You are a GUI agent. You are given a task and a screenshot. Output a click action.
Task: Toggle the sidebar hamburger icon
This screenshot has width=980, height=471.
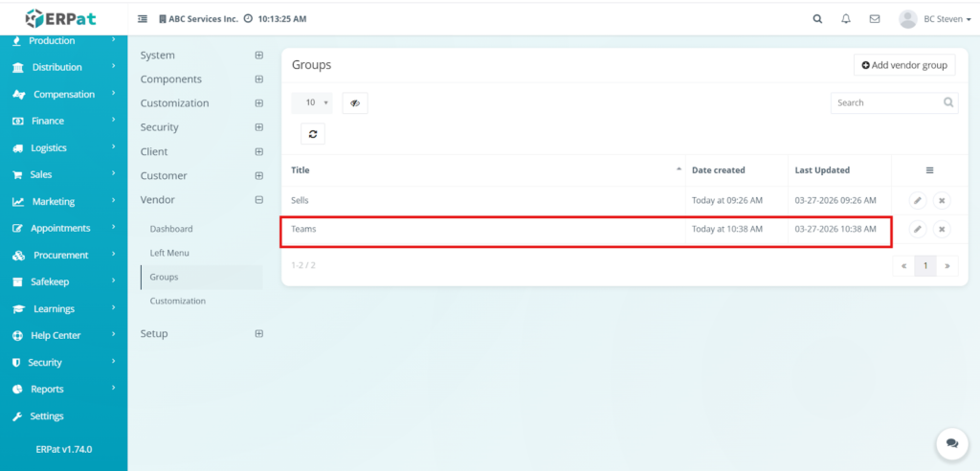click(x=143, y=18)
